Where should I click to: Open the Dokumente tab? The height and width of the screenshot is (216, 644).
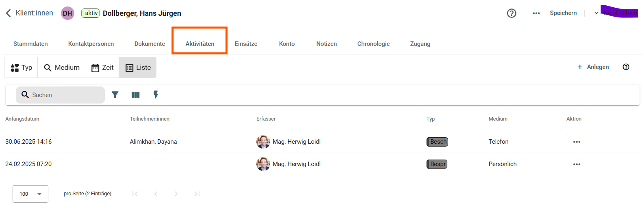[150, 44]
